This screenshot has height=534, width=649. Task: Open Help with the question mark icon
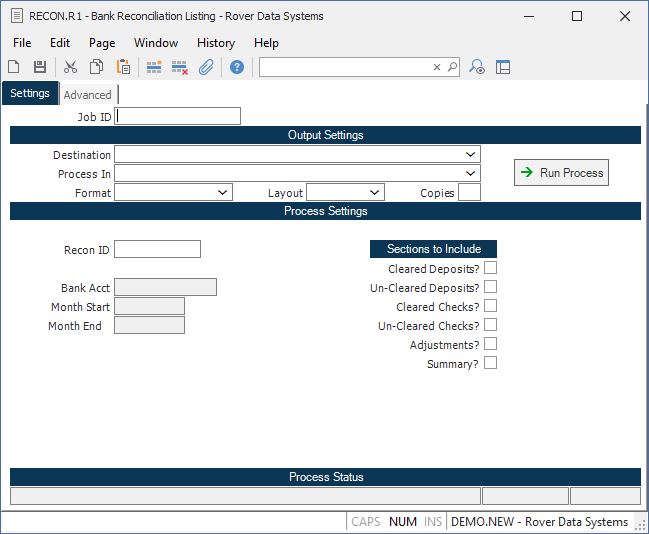[x=237, y=67]
